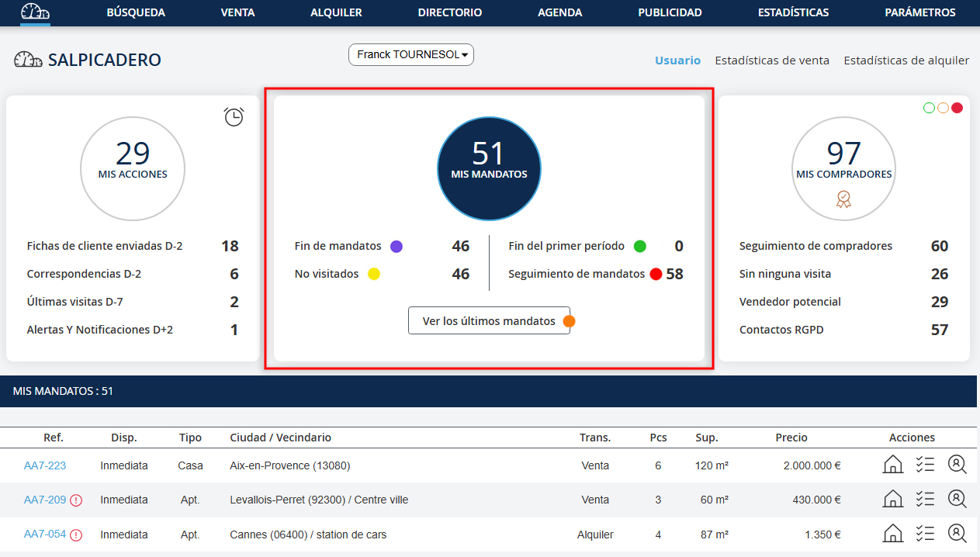The width and height of the screenshot is (980, 557).
Task: Click red alert icon next to AA7-209
Action: (x=76, y=500)
